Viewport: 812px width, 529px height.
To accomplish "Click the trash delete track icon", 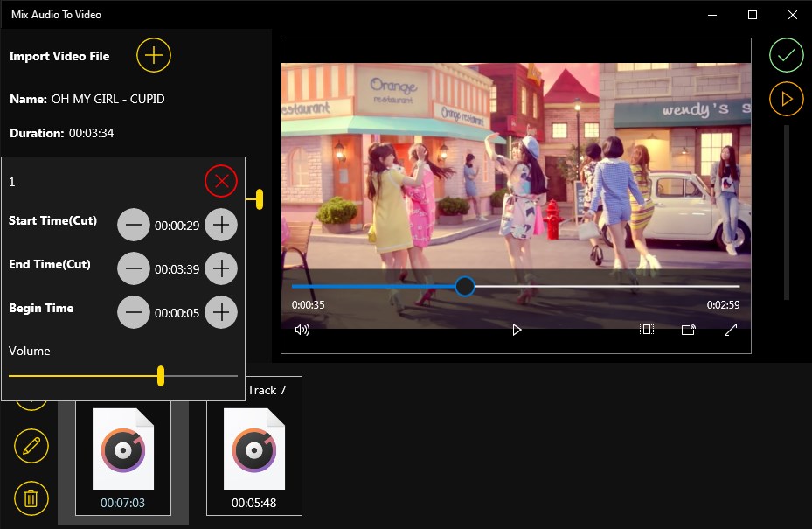I will click(x=31, y=498).
